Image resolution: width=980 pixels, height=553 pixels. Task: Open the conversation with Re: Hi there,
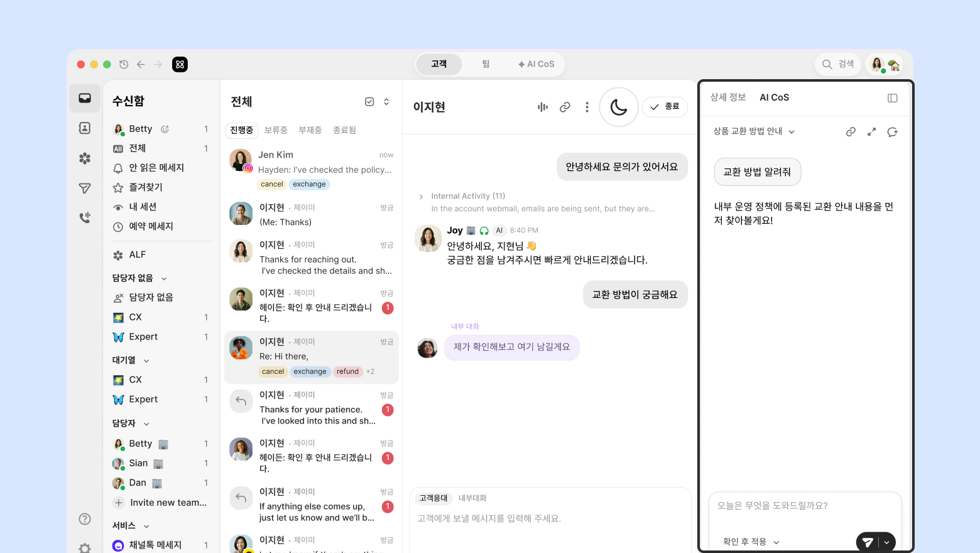[x=312, y=357]
